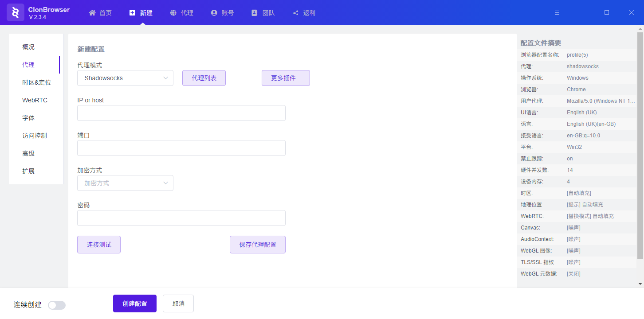Click the 团队 team icon
The width and height of the screenshot is (644, 319).
[x=254, y=12]
